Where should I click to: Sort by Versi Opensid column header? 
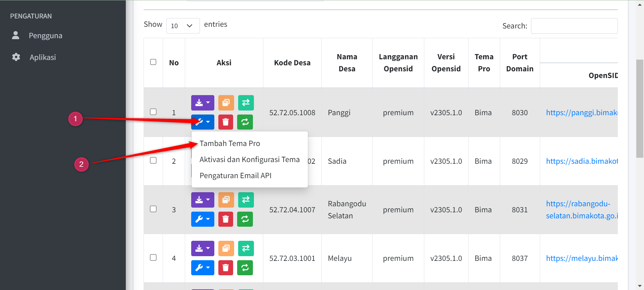tap(446, 63)
